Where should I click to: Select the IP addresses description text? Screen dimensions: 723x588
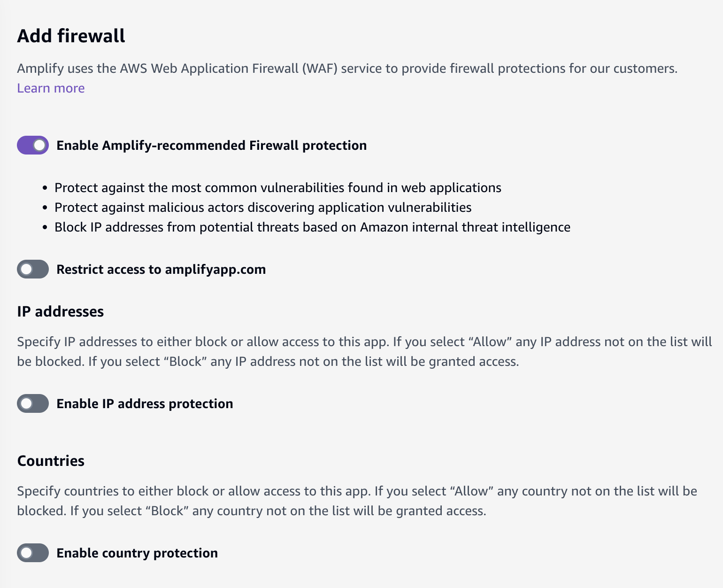[x=361, y=351]
